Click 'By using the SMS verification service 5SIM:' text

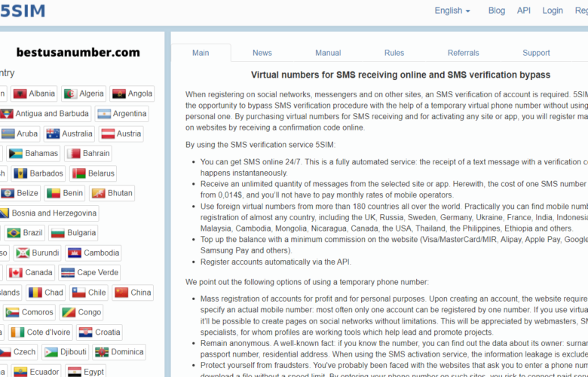261,145
